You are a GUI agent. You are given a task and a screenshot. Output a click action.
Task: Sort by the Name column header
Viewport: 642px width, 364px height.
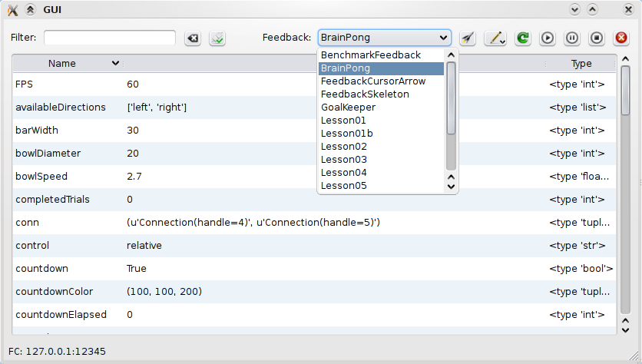62,64
